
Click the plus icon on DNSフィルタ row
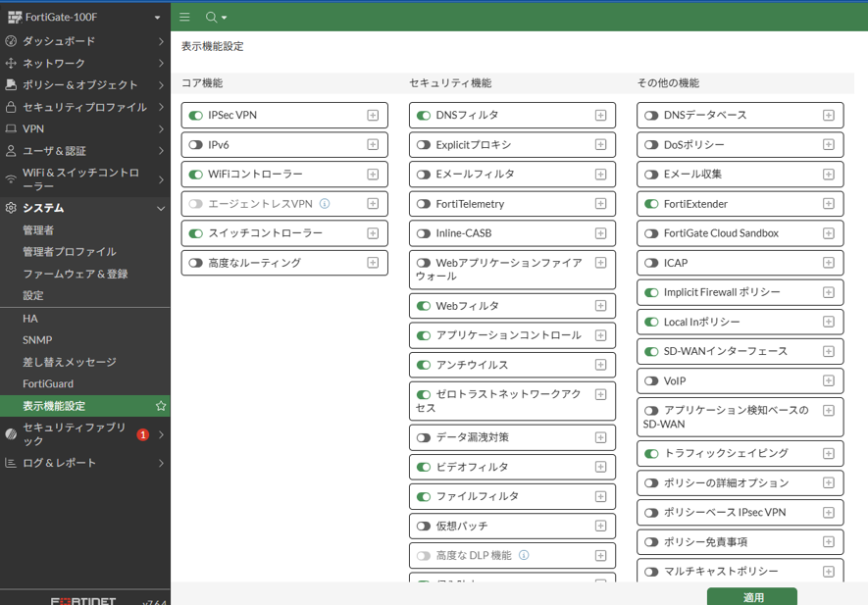[x=600, y=115]
